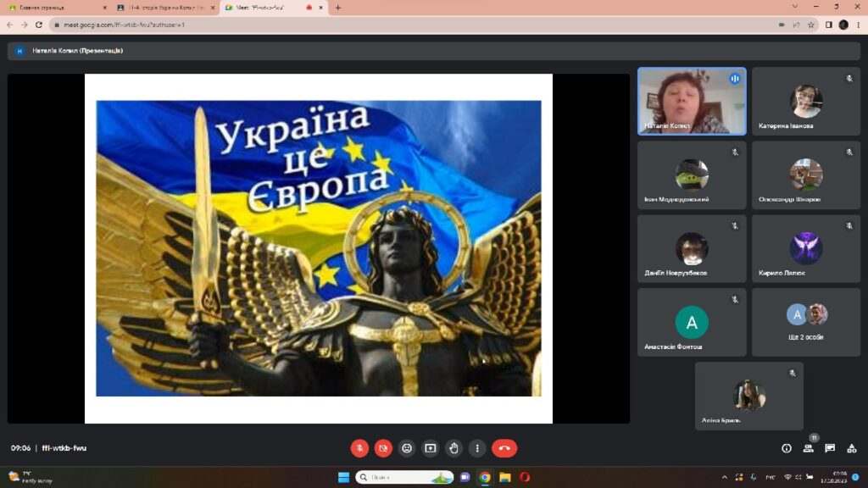Screen dimensions: 868x488
Task: Close the Meet browser tab
Action: pos(320,8)
